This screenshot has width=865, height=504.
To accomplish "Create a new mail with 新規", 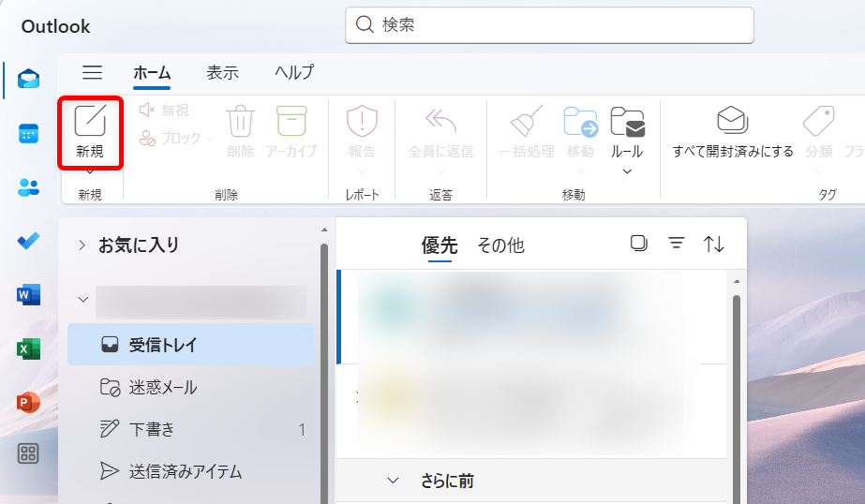I will point(90,132).
